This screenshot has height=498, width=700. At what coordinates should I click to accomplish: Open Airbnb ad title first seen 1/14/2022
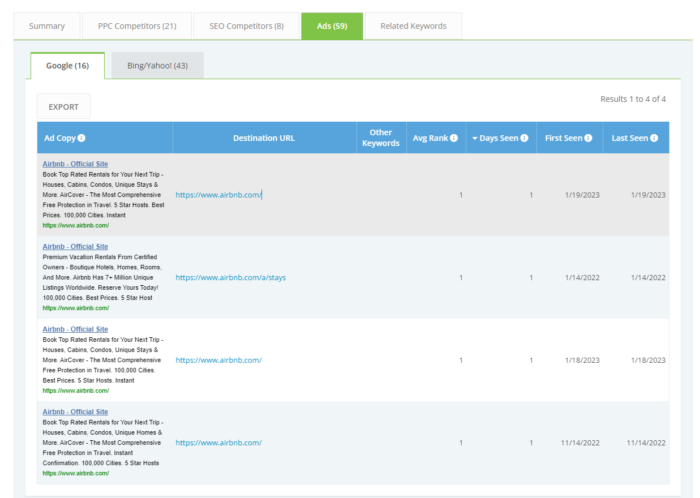pyautogui.click(x=75, y=246)
